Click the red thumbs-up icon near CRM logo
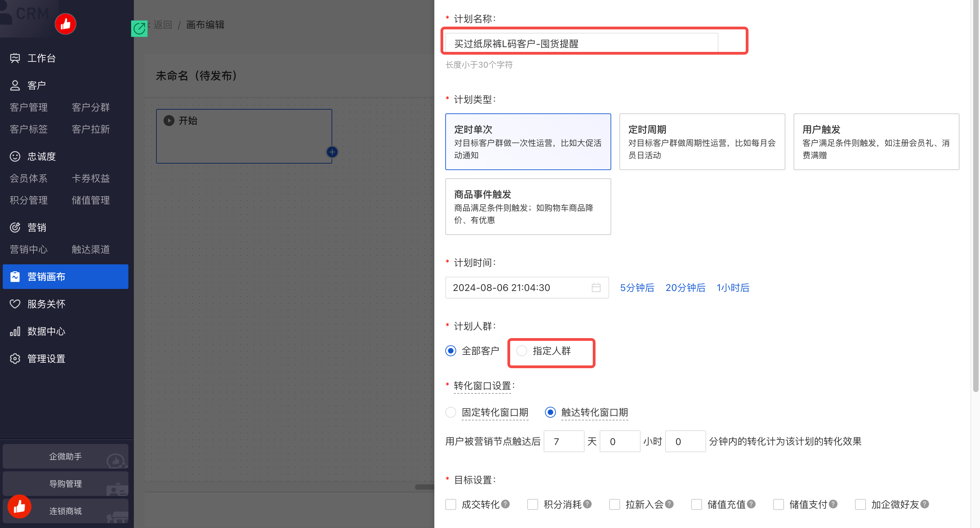The width and height of the screenshot is (980, 528). (x=66, y=24)
